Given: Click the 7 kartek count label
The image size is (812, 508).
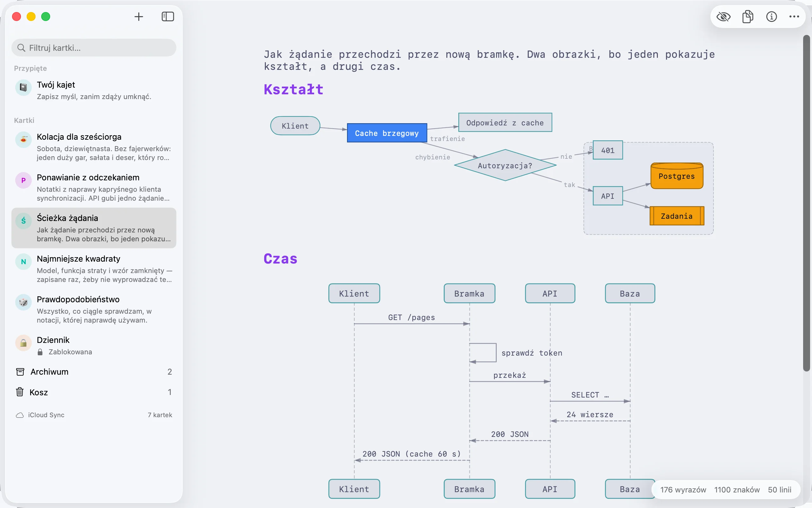Looking at the screenshot, I should pos(160,415).
